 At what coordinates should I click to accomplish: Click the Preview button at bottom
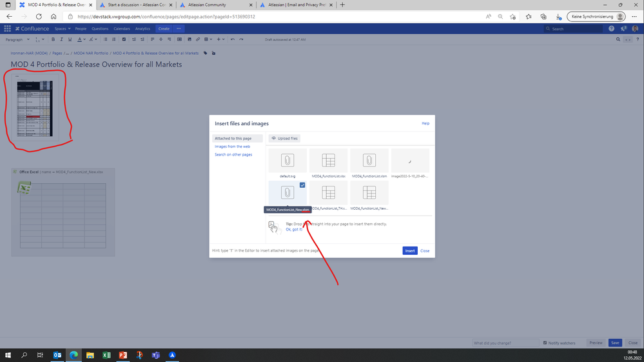596,343
